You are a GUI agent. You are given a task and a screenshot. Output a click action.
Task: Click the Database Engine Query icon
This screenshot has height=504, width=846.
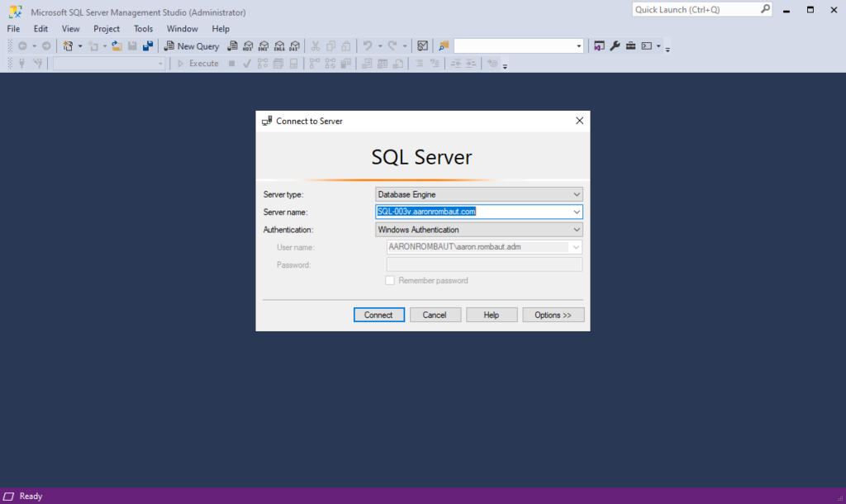(x=232, y=46)
